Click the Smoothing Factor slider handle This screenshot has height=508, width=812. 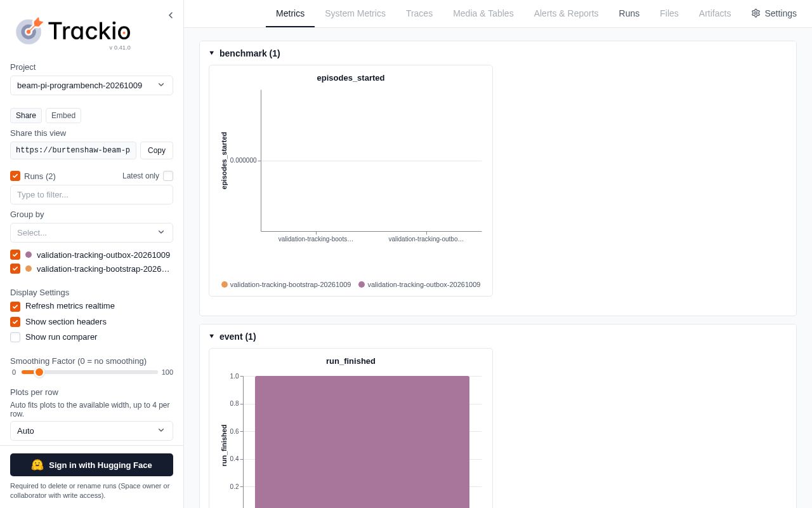click(x=39, y=372)
